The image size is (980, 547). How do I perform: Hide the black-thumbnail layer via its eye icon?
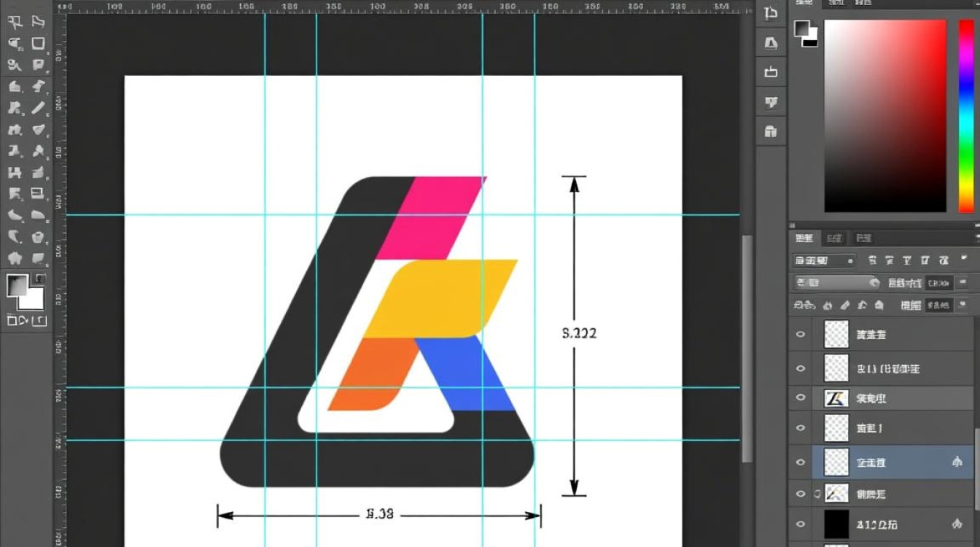801,524
